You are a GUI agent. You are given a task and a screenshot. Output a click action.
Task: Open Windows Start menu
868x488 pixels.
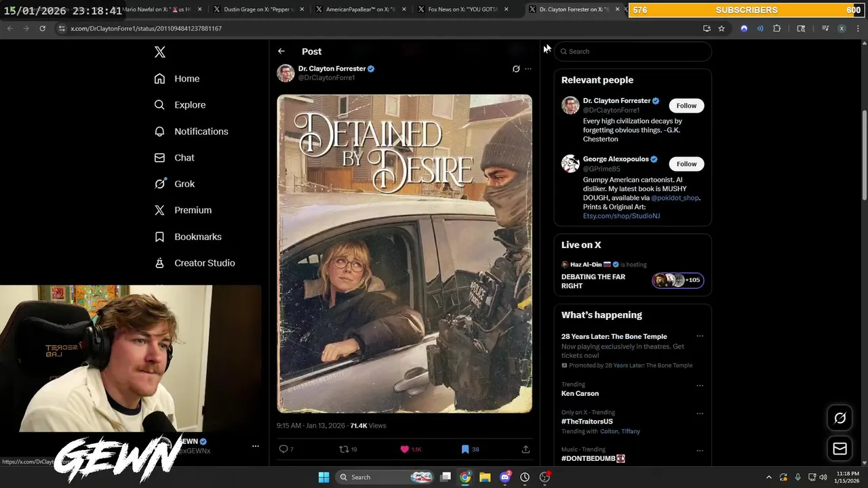[323, 477]
